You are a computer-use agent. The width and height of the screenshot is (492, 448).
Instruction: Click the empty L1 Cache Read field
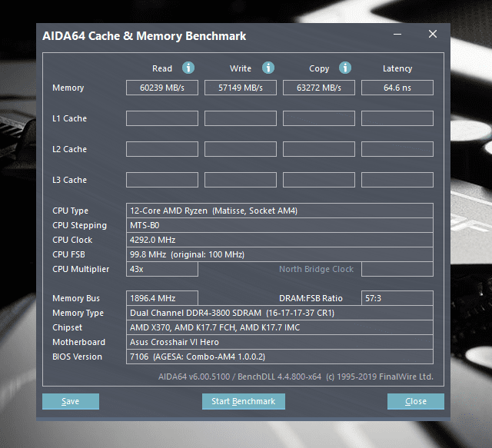point(162,118)
